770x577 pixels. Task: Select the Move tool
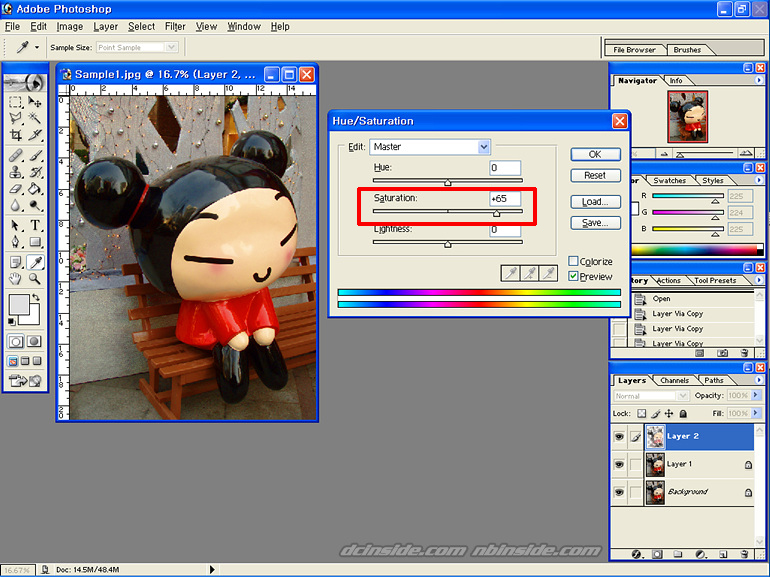click(35, 102)
